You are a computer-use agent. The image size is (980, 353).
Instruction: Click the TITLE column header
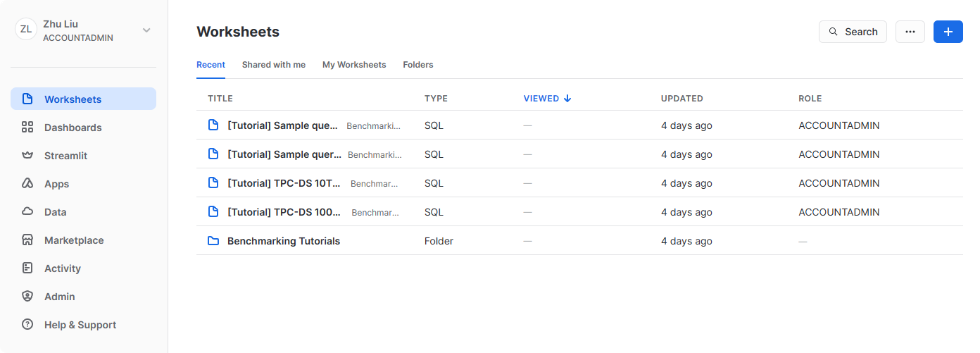click(x=220, y=99)
